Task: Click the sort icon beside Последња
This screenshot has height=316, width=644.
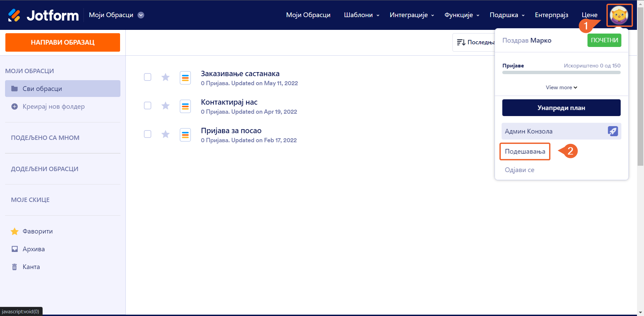Action: tap(461, 42)
